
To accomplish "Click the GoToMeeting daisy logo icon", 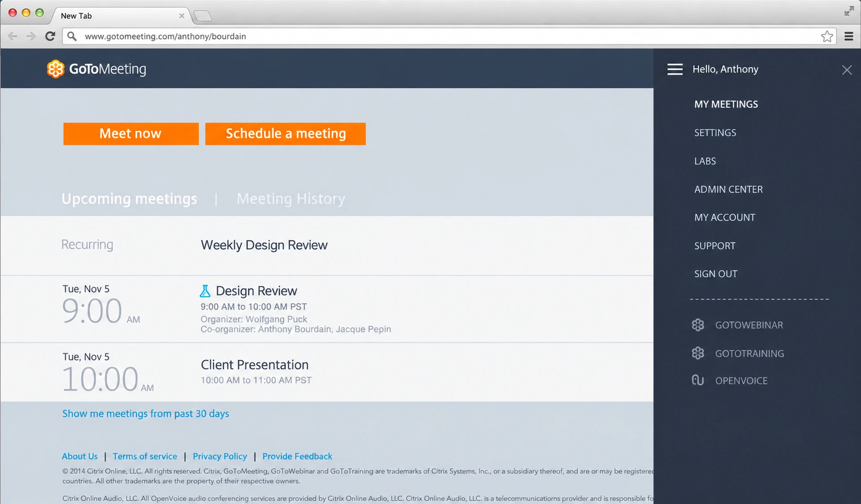I will pos(56,69).
